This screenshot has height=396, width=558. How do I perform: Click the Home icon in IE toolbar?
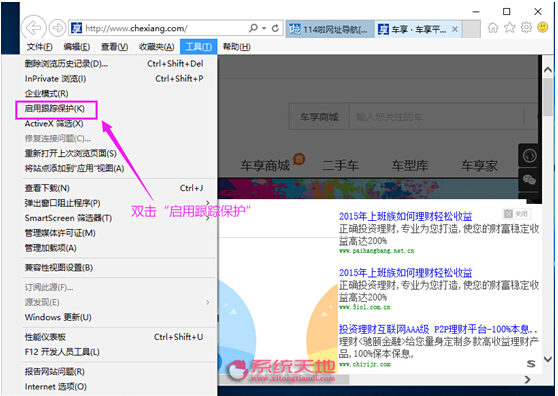tap(493, 27)
